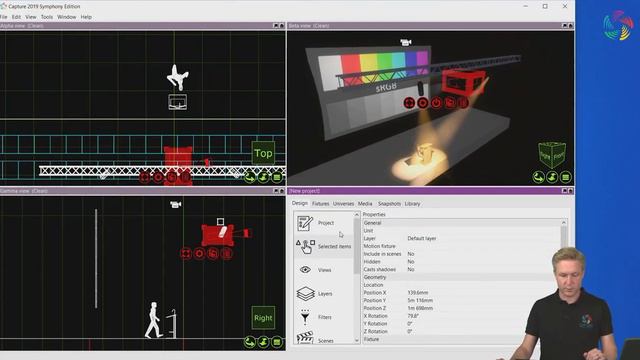
Task: Open the Scenes clapperboard icon
Action: (305, 338)
